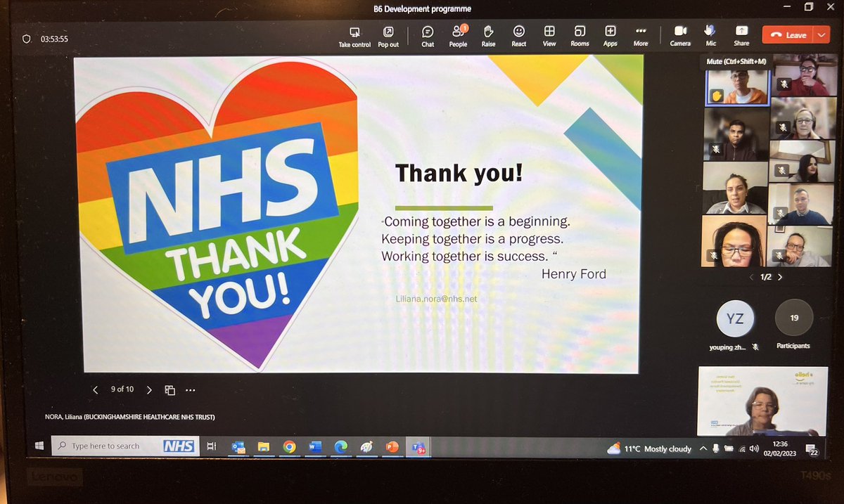844x504 pixels.
Task: Open Task View on the taskbar
Action: pos(211,446)
